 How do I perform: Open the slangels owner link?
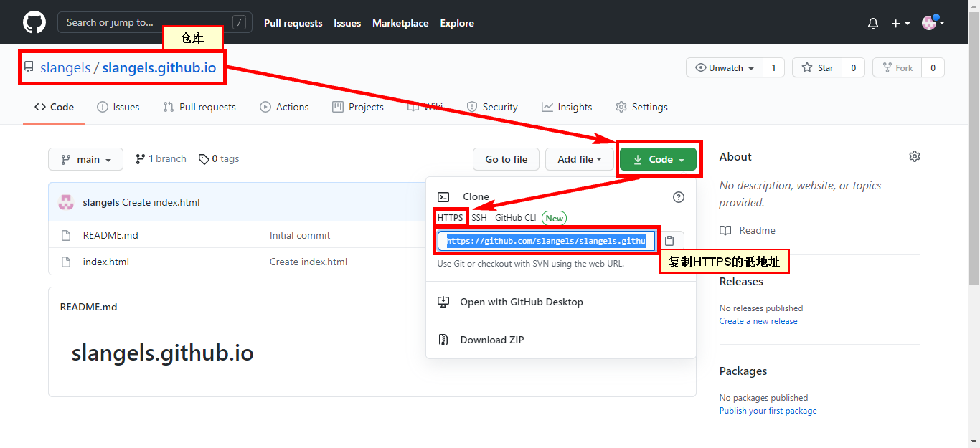(65, 67)
